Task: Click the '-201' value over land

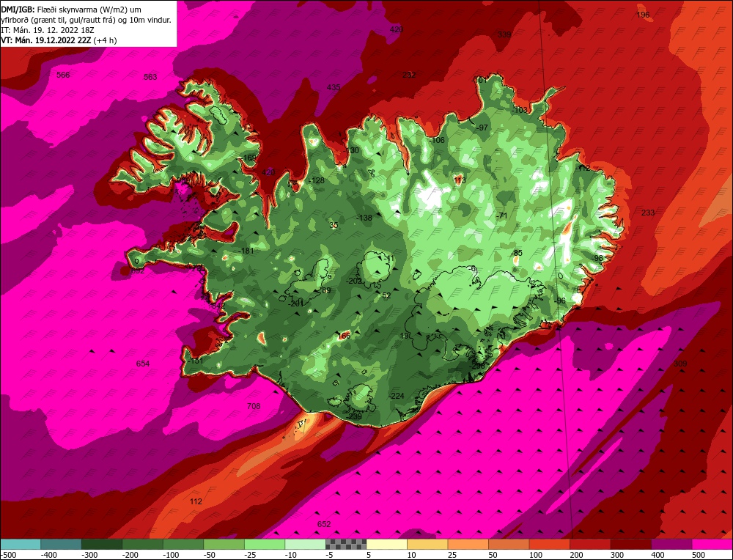Action: pos(296,304)
